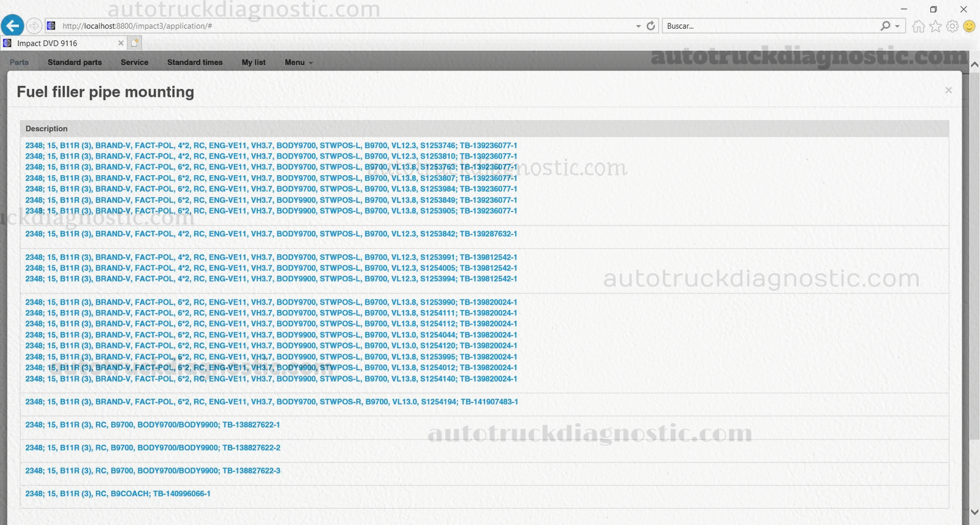Open link ending S1253746; TB-139236077-1
This screenshot has width=980, height=525.
click(x=271, y=145)
